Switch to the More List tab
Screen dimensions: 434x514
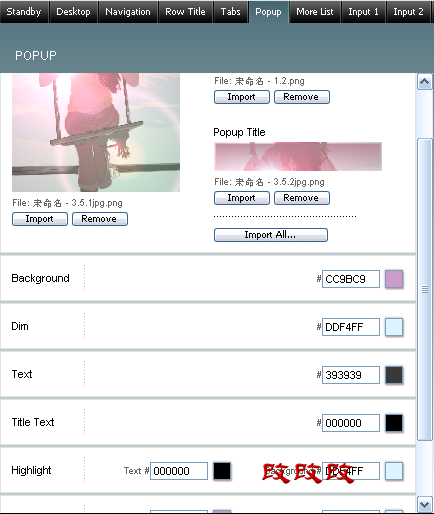click(x=315, y=12)
